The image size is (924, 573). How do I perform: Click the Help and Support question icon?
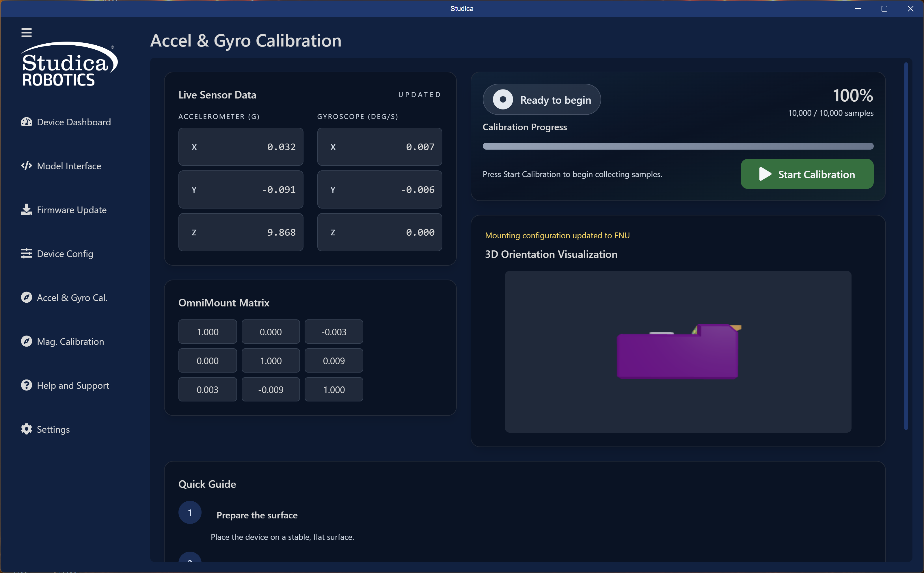coord(26,385)
